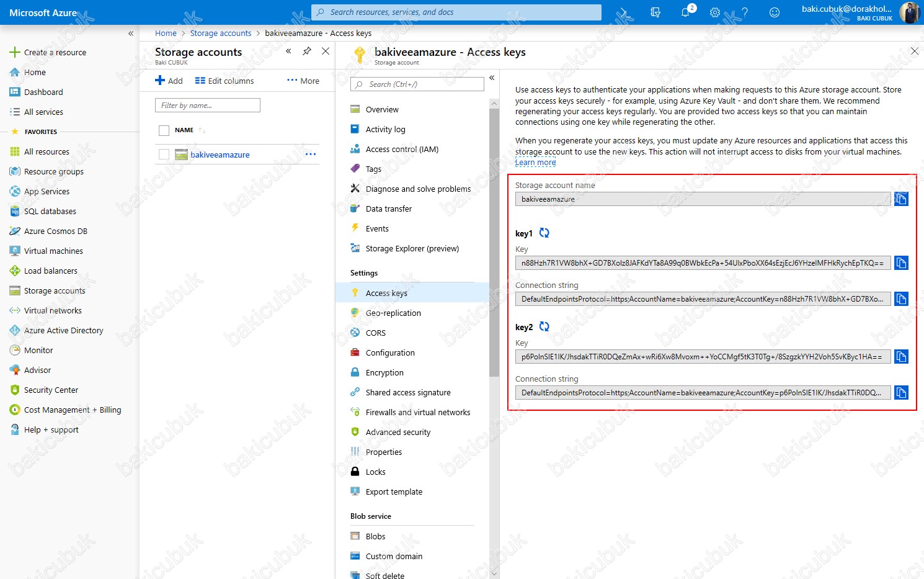Open All services in sidebar
This screenshot has height=579, width=924.
coord(43,112)
